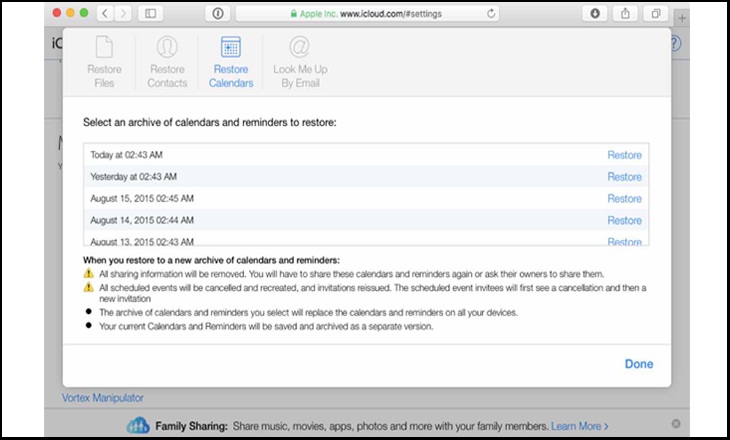
Task: Select August 15, 2015 02:45 AM row
Action: 366,199
